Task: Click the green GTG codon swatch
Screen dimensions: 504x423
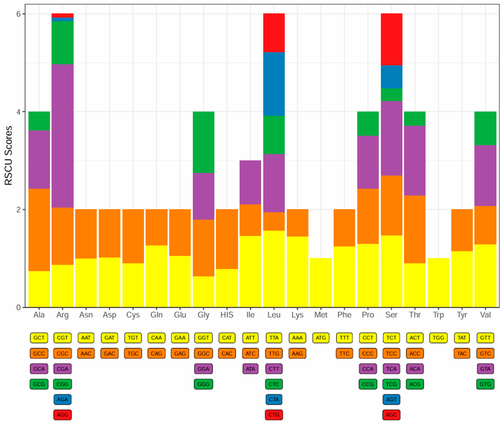Action: [x=485, y=384]
